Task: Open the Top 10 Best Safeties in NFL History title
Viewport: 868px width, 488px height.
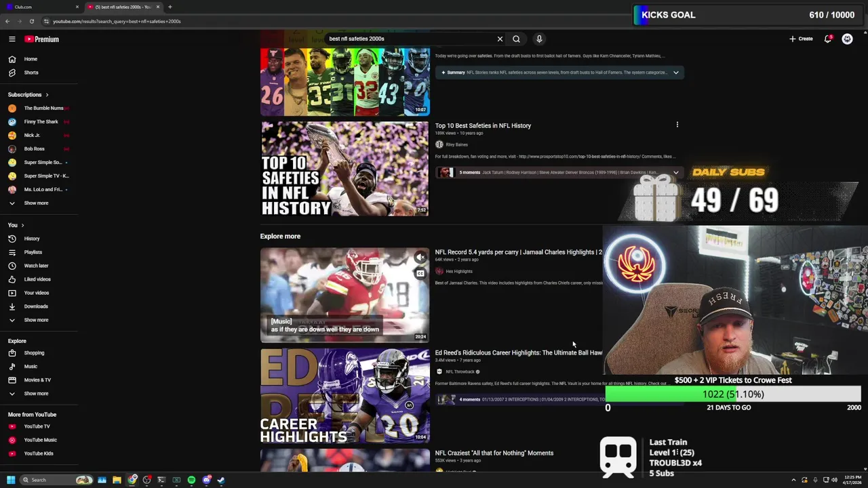Action: click(x=483, y=125)
